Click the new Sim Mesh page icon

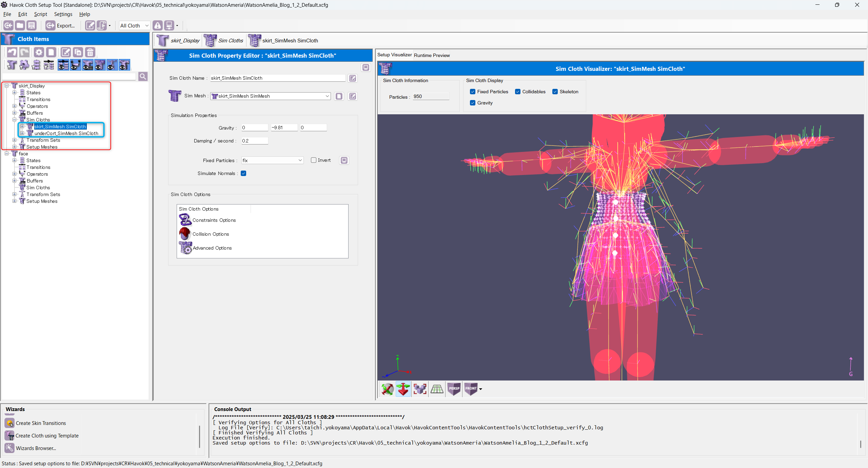(339, 96)
